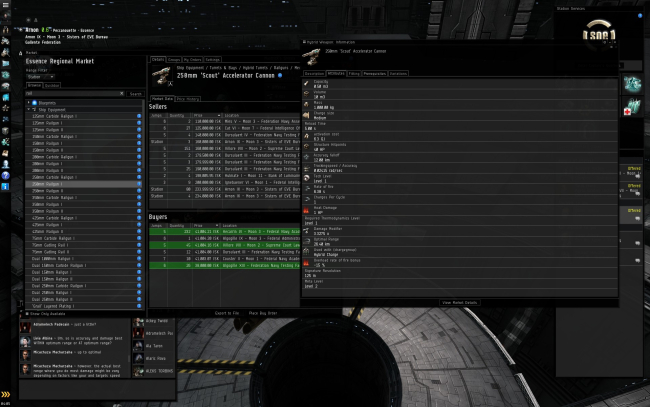The width and height of the screenshot is (650, 407).
Task: Click View Market Details button
Action: click(459, 303)
